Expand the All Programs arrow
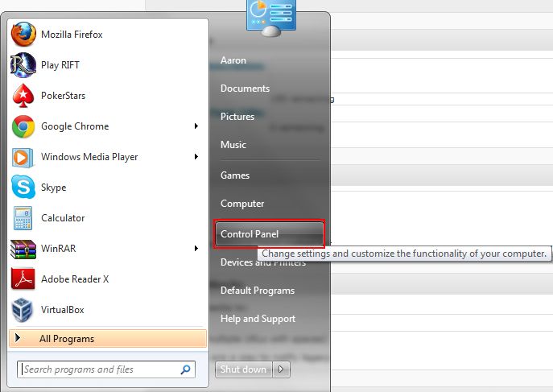The width and height of the screenshot is (553, 392). click(17, 338)
